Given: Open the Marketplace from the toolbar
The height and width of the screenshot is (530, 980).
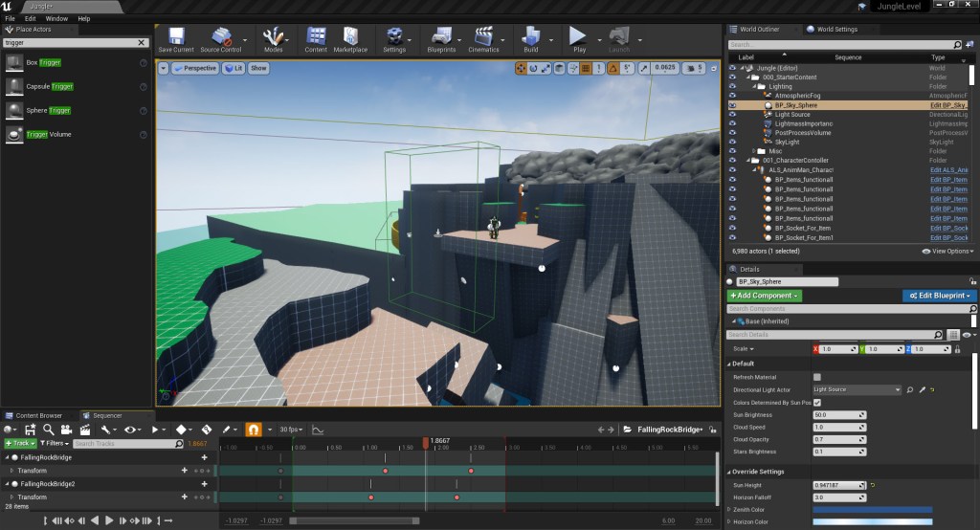Looking at the screenshot, I should (350, 36).
